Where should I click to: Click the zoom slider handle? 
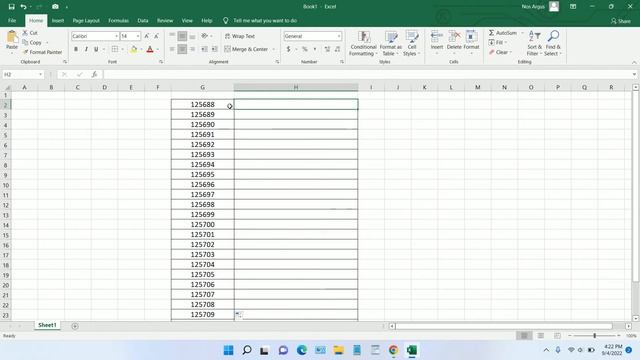tap(595, 336)
